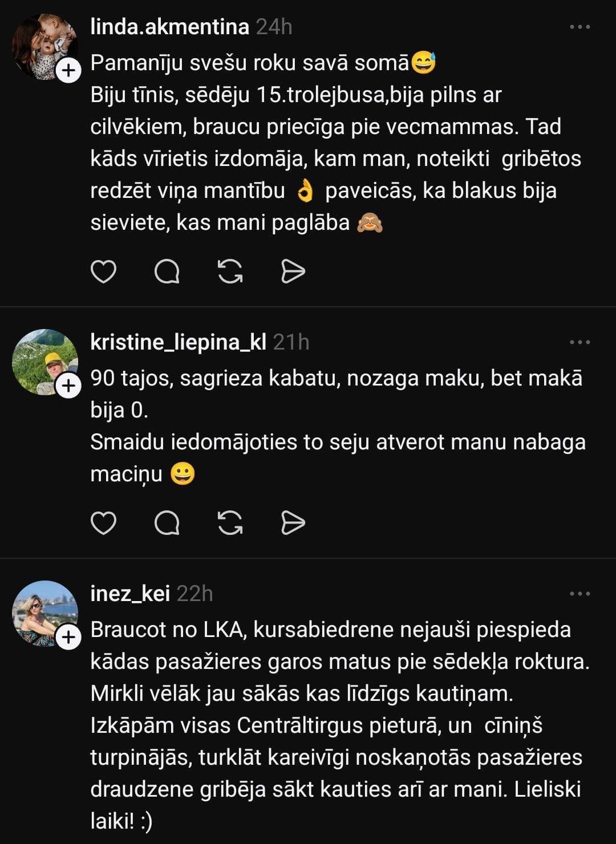Share linda.akmentina's post via send icon
Viewport: 616px width, 844px height.
[293, 271]
